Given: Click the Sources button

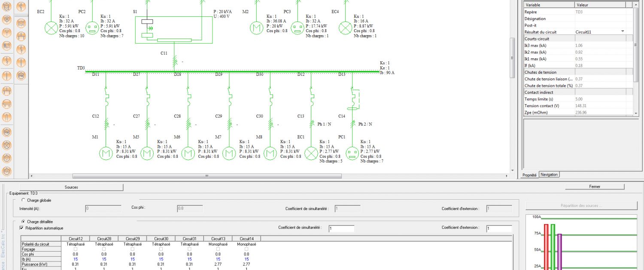Looking at the screenshot, I should (71, 187).
